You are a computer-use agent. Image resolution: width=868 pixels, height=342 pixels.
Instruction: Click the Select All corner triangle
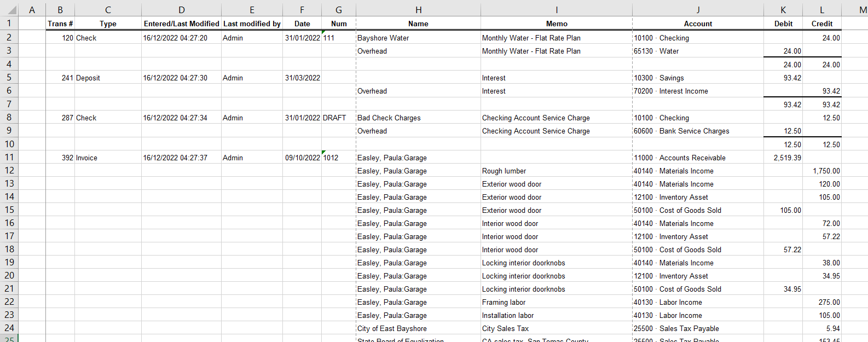pos(10,9)
